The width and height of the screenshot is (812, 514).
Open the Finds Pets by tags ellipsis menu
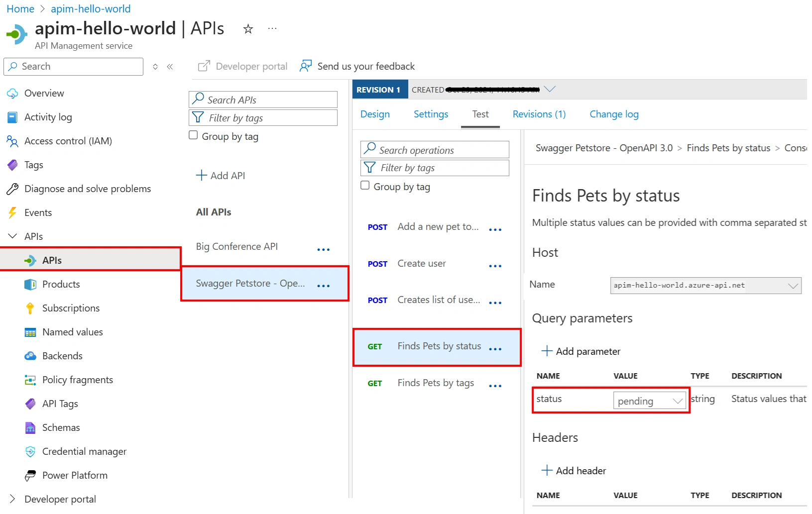pos(495,386)
